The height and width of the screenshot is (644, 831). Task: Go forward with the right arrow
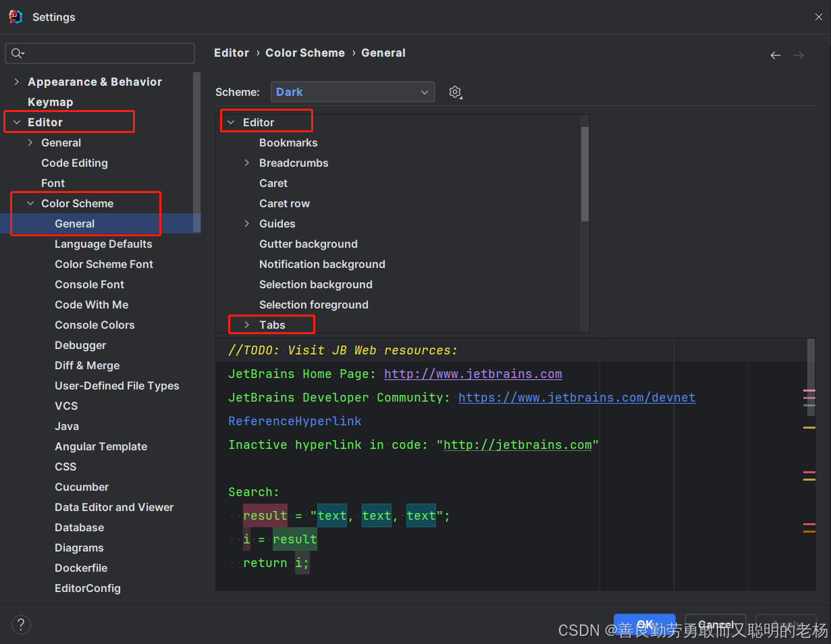[799, 55]
